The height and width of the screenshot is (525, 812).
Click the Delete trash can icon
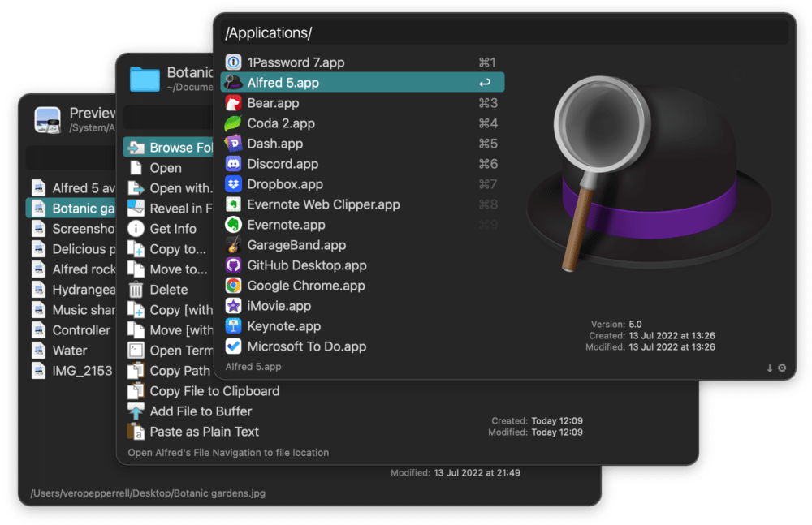coord(136,290)
